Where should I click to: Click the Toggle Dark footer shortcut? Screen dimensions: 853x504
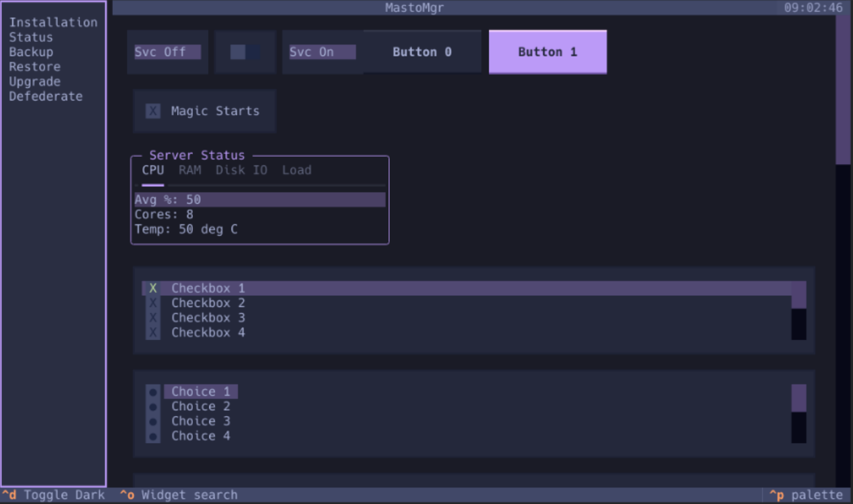coord(54,495)
